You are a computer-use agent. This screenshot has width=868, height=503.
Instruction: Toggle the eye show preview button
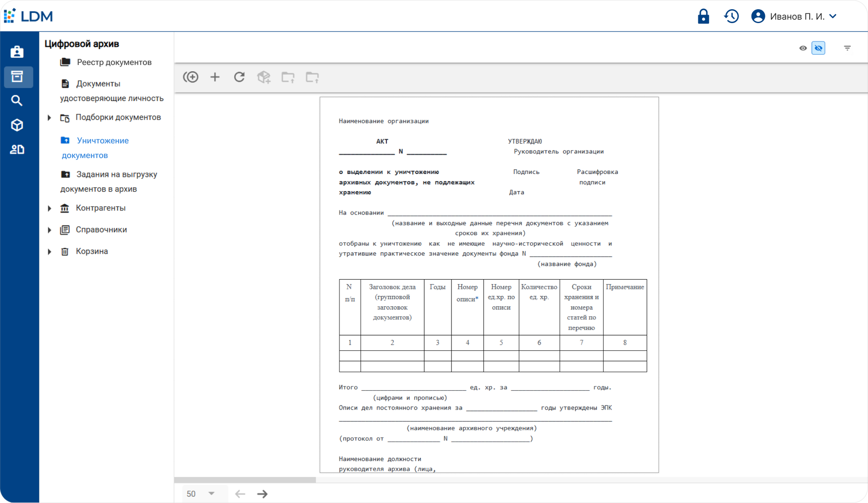pyautogui.click(x=803, y=48)
